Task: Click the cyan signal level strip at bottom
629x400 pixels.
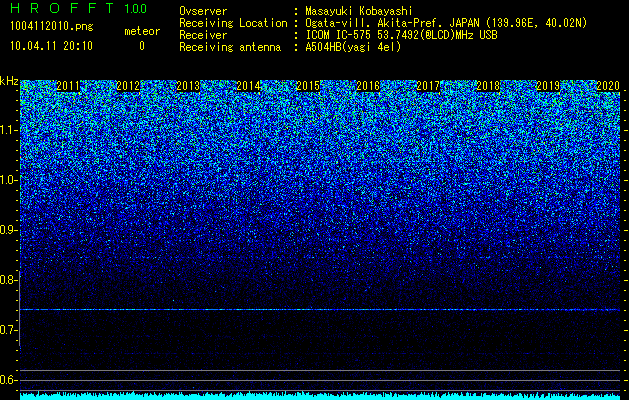Action: point(320,396)
